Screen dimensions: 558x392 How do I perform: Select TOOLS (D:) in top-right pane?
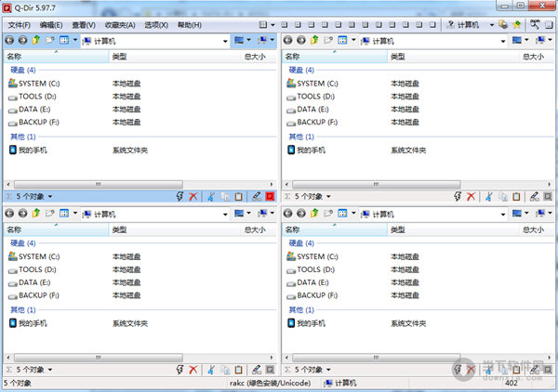pos(311,97)
